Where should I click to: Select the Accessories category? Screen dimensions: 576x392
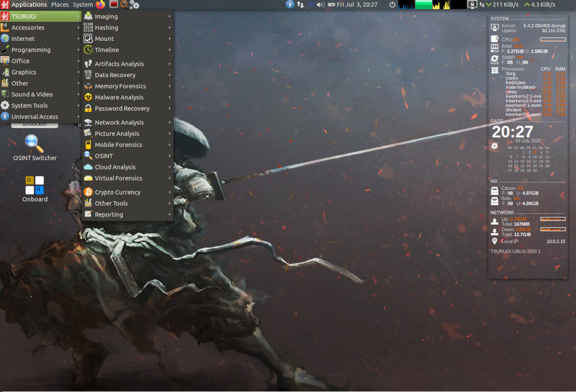(41, 28)
